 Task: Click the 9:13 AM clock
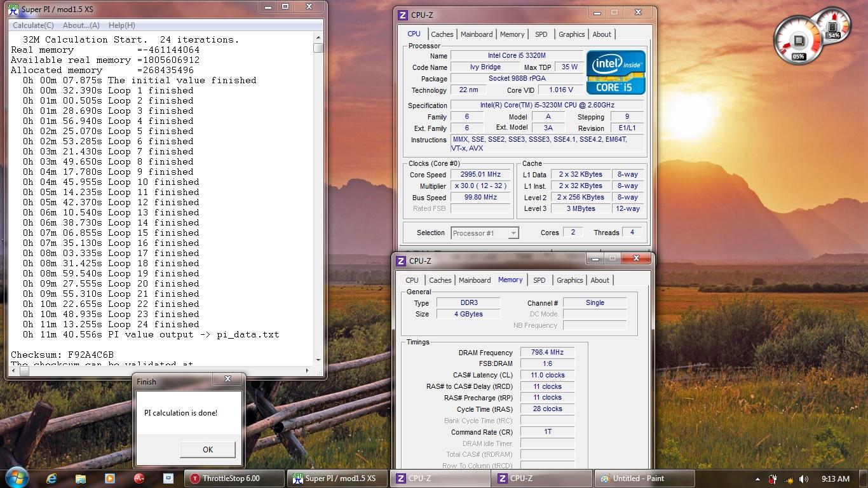pyautogui.click(x=835, y=479)
